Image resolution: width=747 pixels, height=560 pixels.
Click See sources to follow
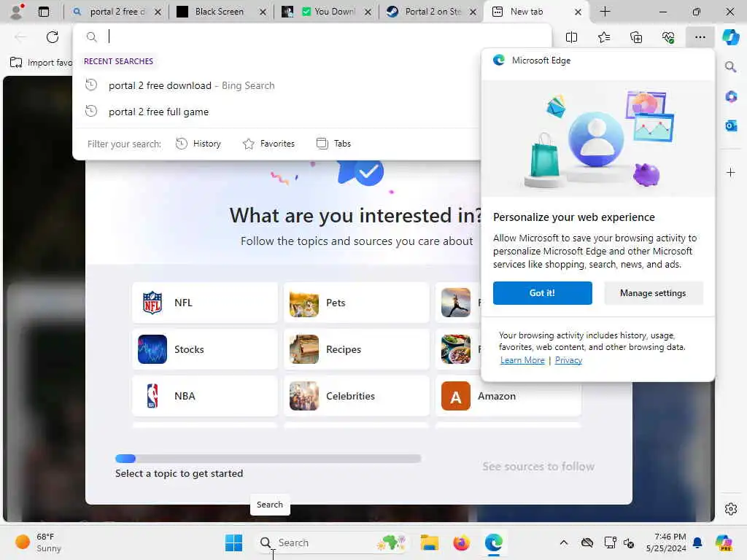tap(538, 466)
